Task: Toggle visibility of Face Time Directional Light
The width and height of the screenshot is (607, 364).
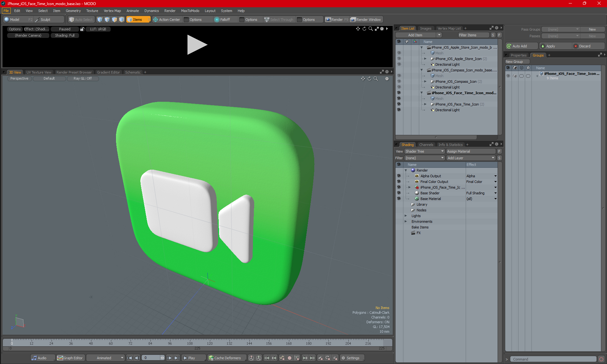Action: [399, 110]
